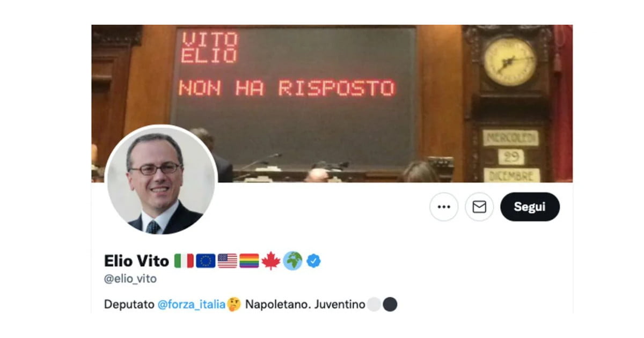The image size is (644, 338).
Task: Click the United States flag emoji
Action: click(228, 261)
